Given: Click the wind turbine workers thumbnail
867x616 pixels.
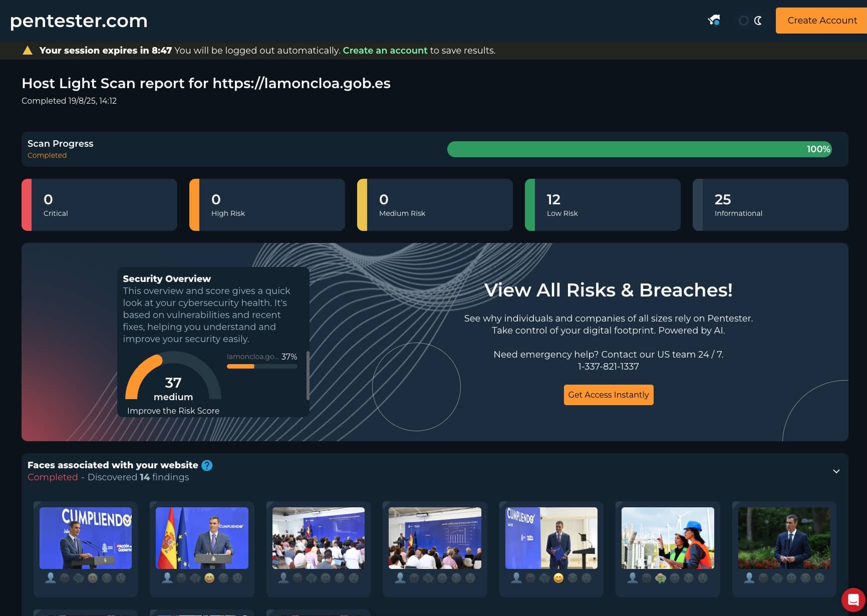Looking at the screenshot, I should [667, 538].
